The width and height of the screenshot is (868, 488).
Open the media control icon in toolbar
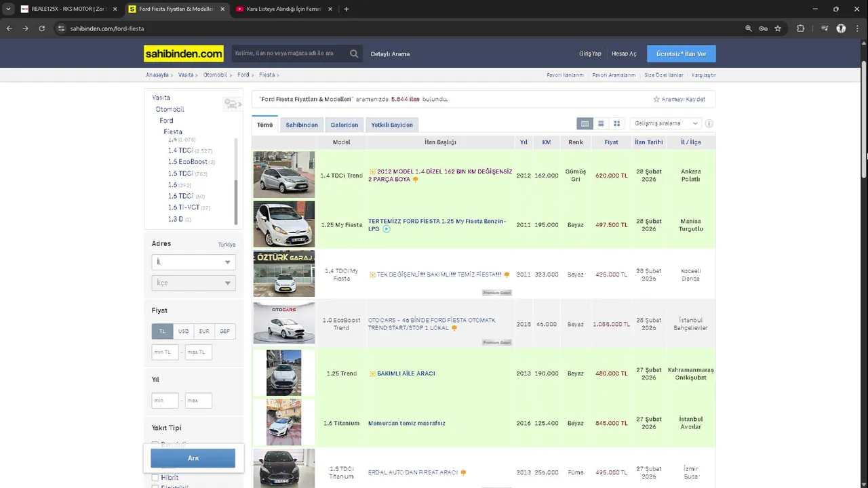[825, 28]
